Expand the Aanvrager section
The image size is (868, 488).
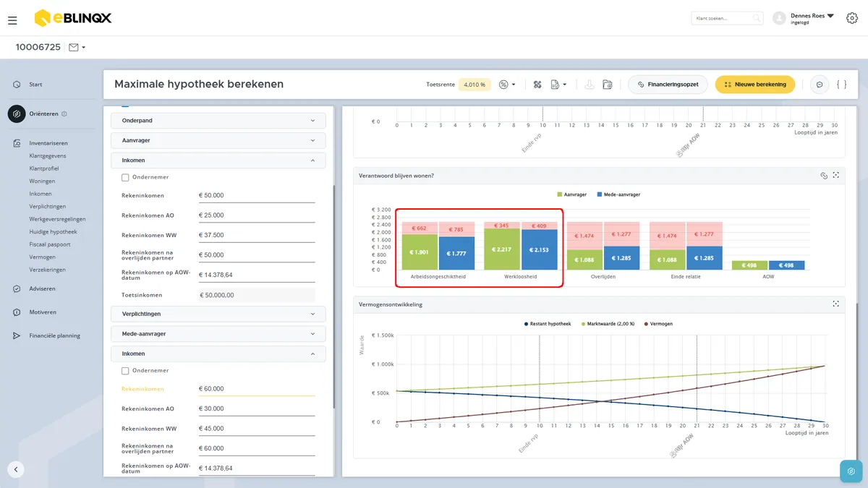(x=218, y=140)
